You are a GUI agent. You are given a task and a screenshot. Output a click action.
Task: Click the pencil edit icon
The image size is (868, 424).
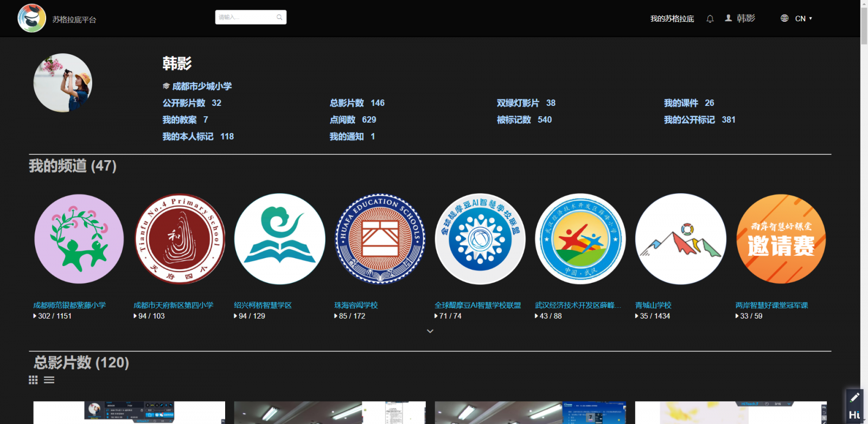tap(854, 397)
